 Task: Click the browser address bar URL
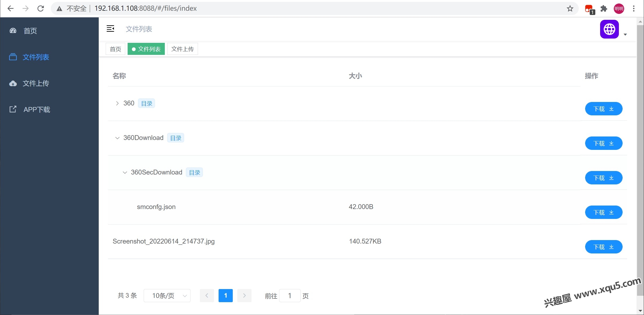146,9
